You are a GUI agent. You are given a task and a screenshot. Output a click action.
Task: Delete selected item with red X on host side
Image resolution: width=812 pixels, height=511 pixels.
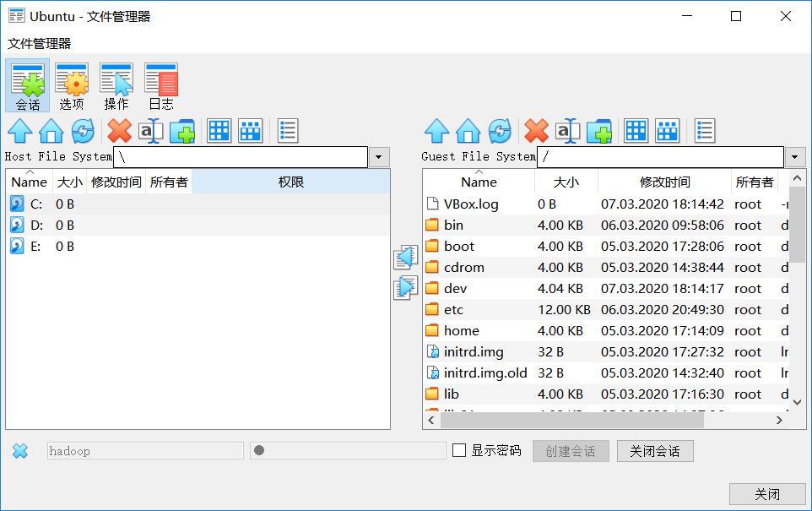(x=117, y=131)
